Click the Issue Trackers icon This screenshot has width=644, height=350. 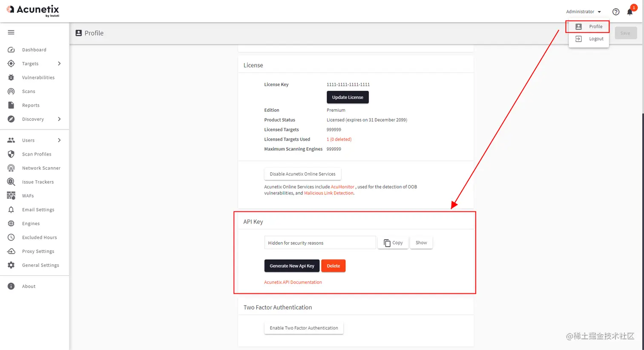(11, 182)
